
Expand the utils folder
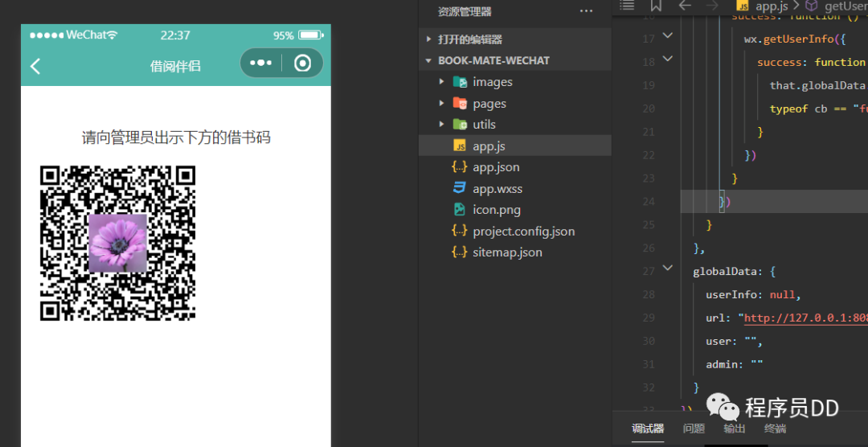click(x=441, y=125)
